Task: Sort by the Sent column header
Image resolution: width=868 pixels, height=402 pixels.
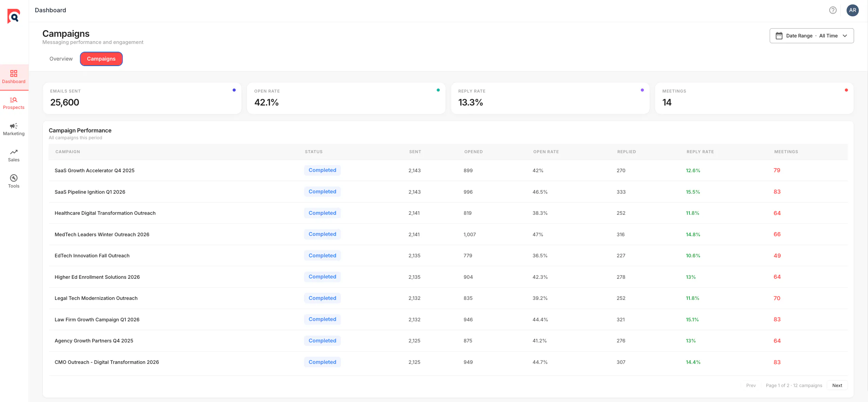Action: pos(415,152)
